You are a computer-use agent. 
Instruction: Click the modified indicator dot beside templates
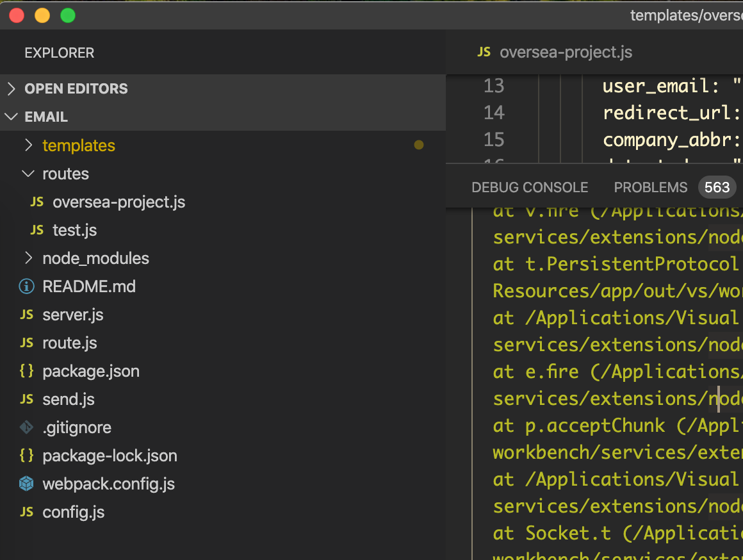coord(419,145)
